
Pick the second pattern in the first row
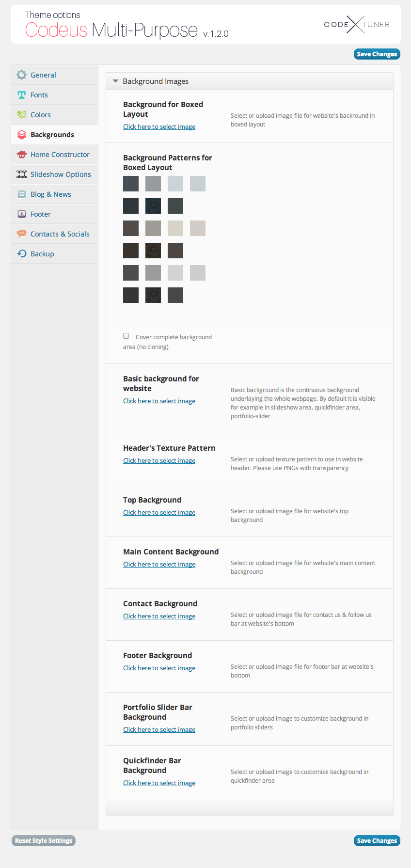pyautogui.click(x=153, y=184)
